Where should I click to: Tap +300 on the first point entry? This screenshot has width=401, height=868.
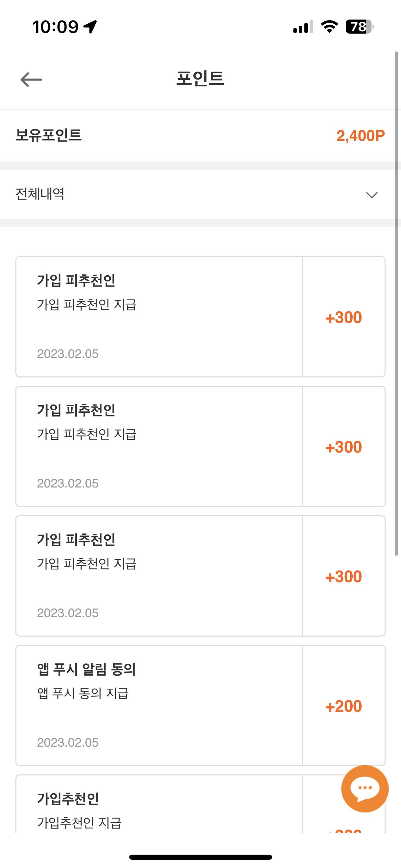(x=343, y=317)
